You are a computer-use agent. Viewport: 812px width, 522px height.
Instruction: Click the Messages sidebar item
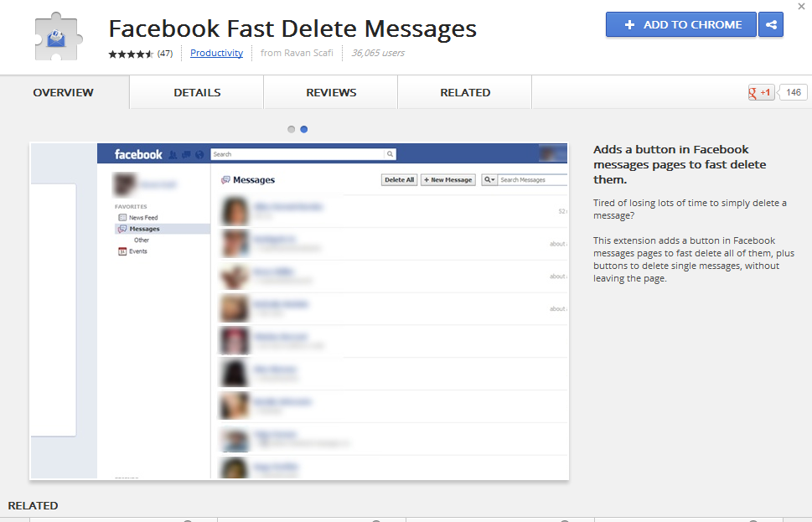(162, 229)
